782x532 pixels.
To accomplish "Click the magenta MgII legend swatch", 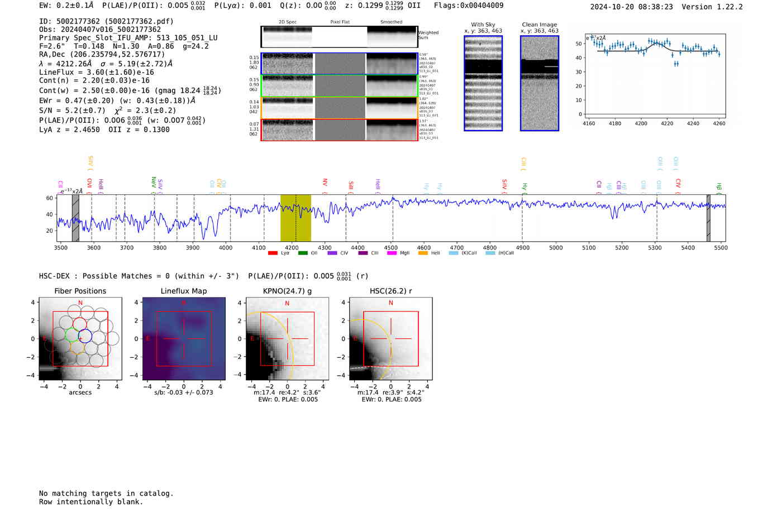I will tap(392, 253).
